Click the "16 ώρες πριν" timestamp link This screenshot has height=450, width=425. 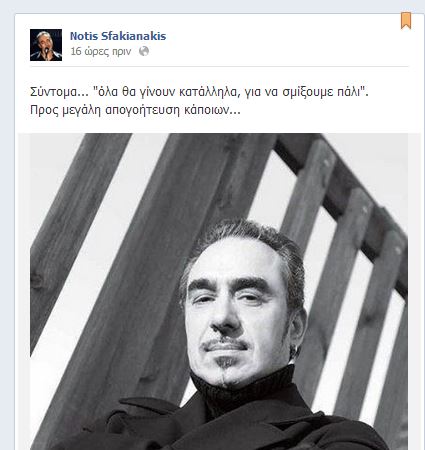(101, 52)
